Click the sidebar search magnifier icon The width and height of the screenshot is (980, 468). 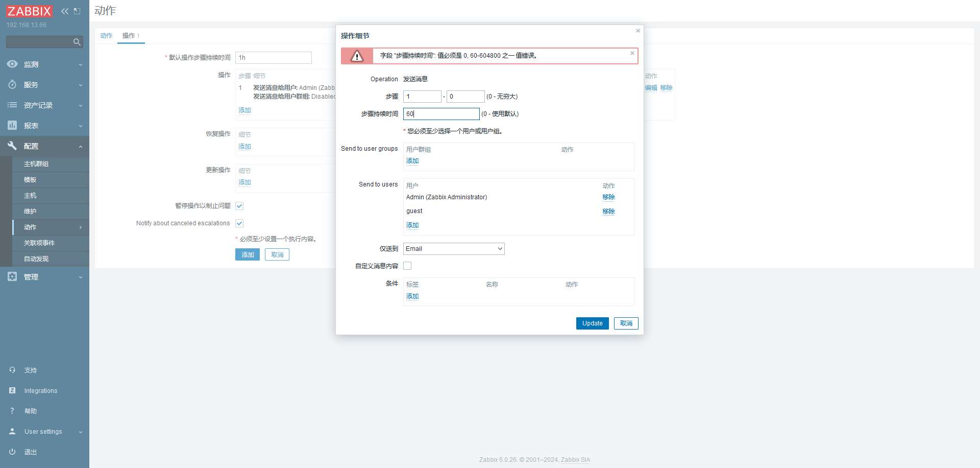[x=77, y=42]
